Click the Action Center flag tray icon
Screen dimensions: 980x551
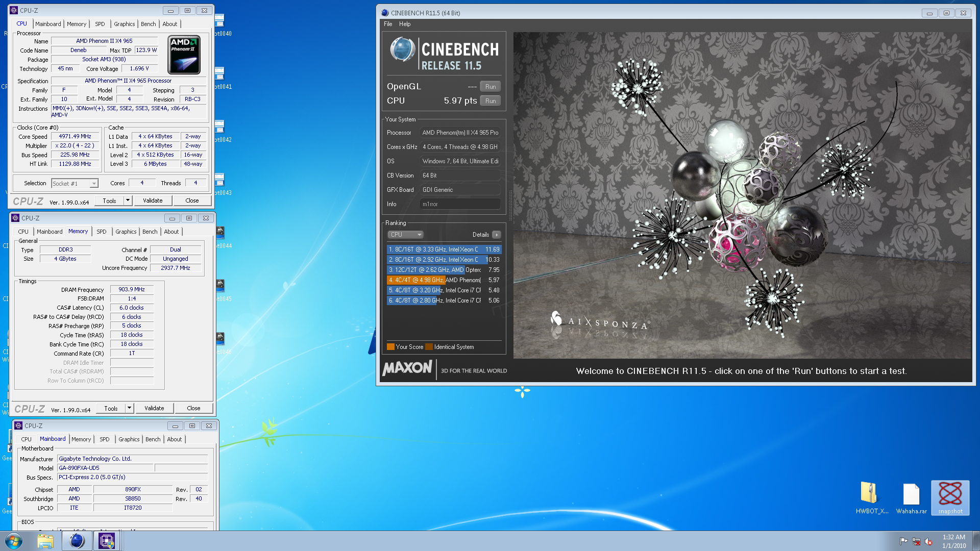point(903,541)
